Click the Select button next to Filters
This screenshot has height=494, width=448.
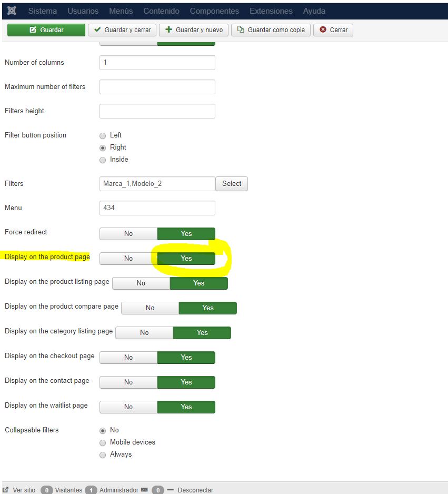[232, 184]
